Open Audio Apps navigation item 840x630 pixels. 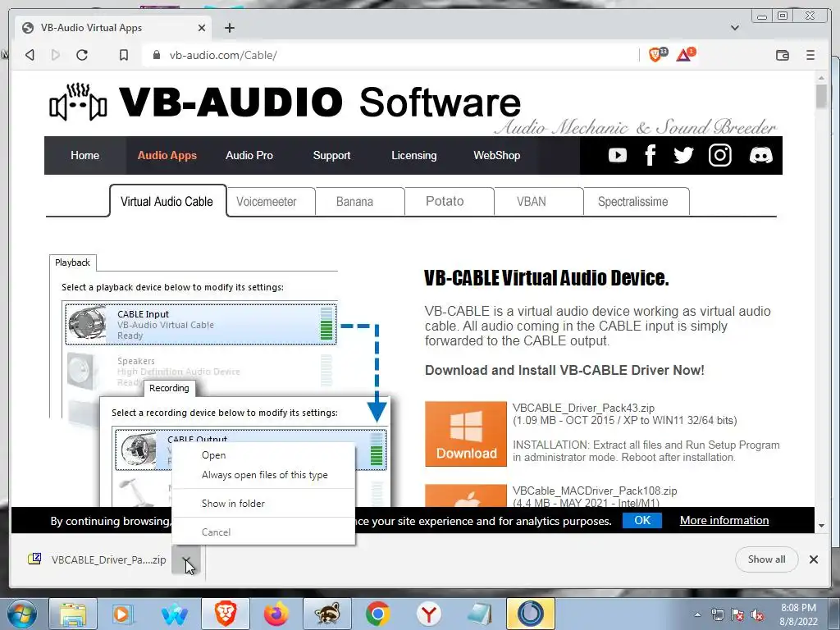point(167,155)
